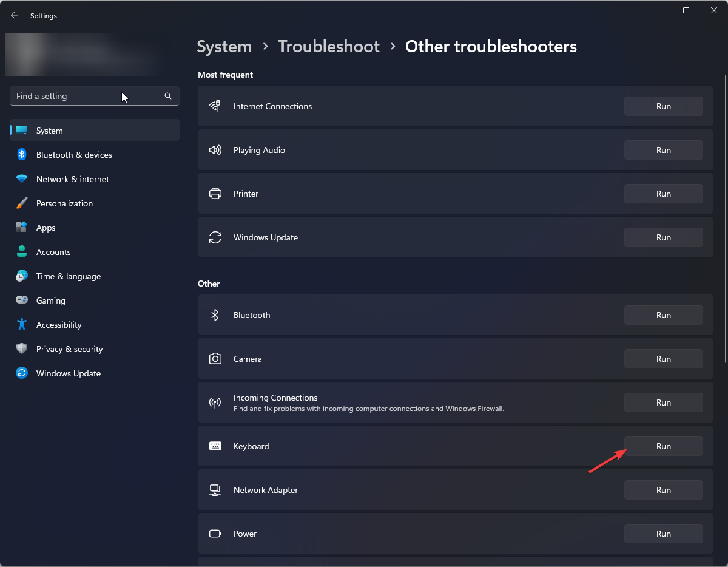Image resolution: width=728 pixels, height=567 pixels.
Task: Run the Keyboard troubleshooter
Action: (664, 446)
